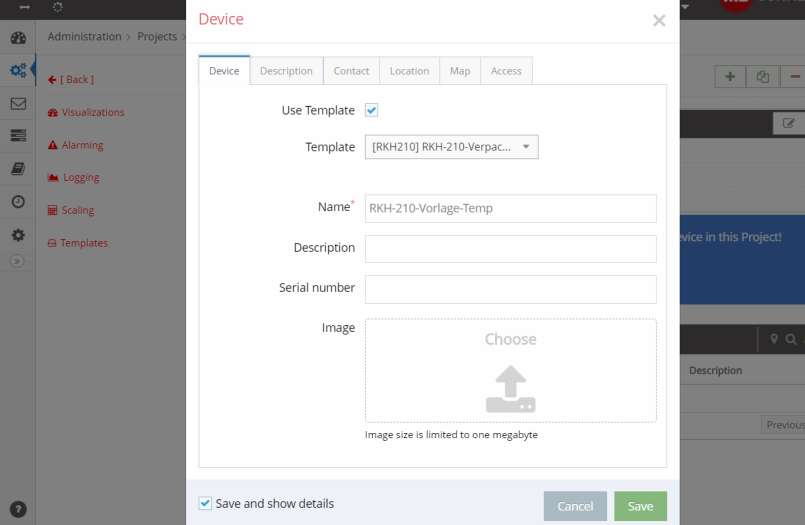Screen dimensions: 805x525
Task: Click the upload image icon
Action: pyautogui.click(x=510, y=389)
